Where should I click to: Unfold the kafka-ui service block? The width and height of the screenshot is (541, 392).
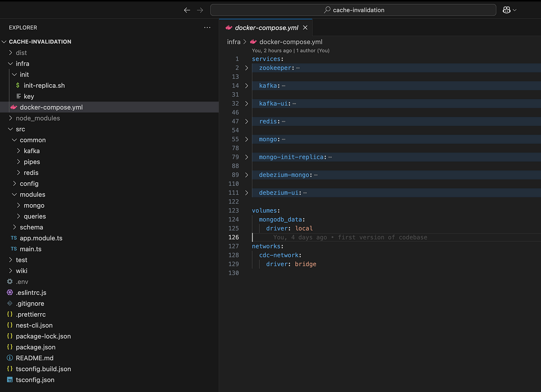(247, 104)
